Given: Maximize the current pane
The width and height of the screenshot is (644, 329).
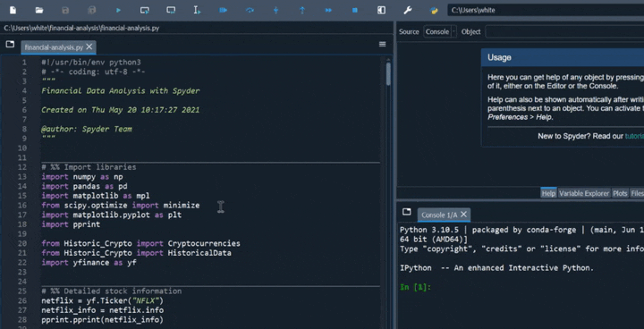Looking at the screenshot, I should 381,10.
